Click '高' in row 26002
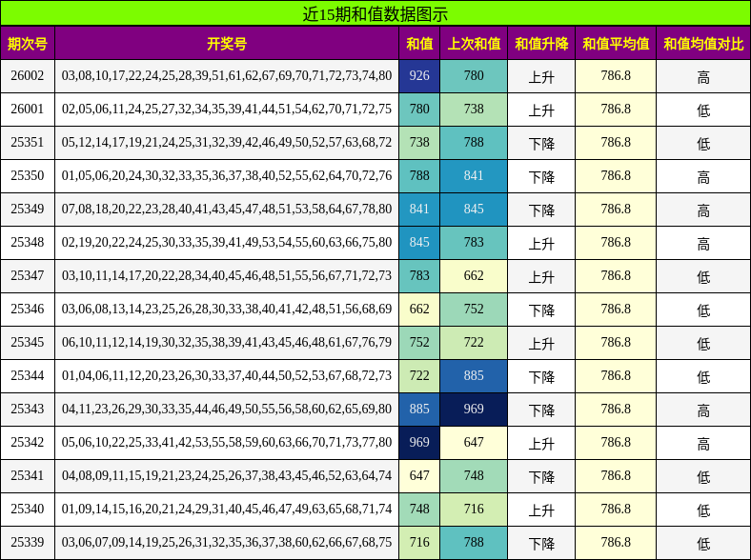Viewport: 751px width, 560px height. pos(703,77)
